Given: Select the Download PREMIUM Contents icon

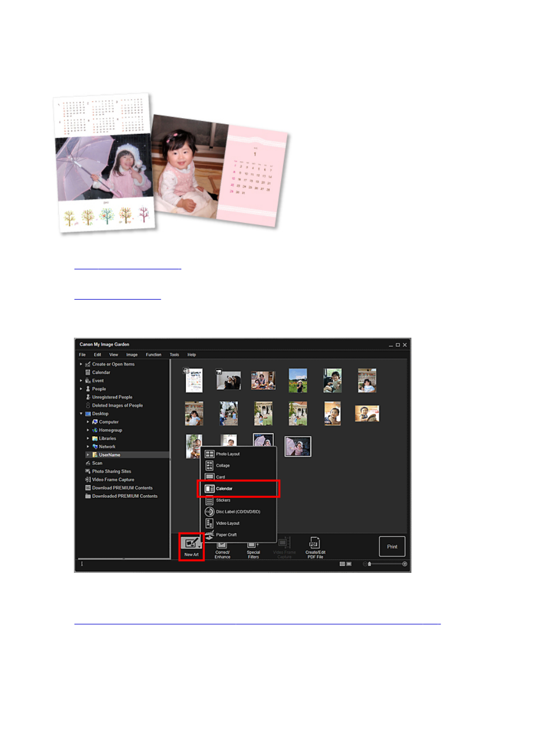Looking at the screenshot, I should (x=88, y=488).
